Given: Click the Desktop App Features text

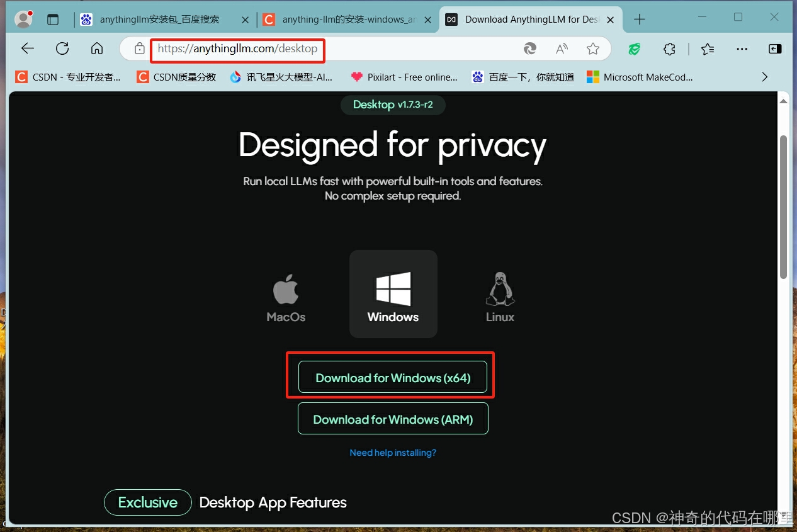Looking at the screenshot, I should (273, 502).
